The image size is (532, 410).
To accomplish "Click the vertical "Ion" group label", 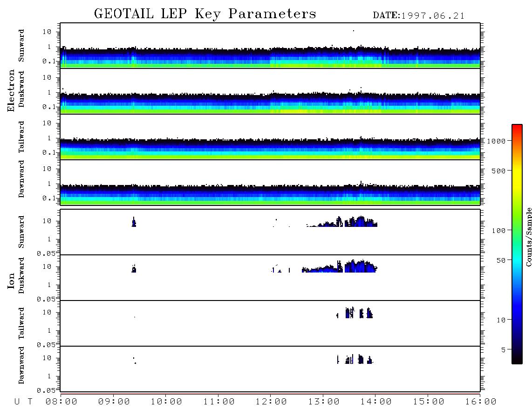I will (11, 281).
